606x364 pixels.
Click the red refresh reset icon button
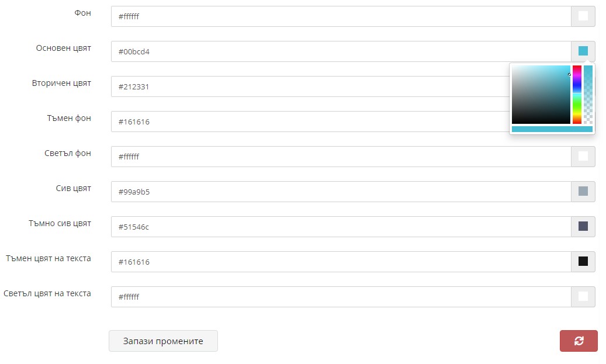pyautogui.click(x=579, y=341)
